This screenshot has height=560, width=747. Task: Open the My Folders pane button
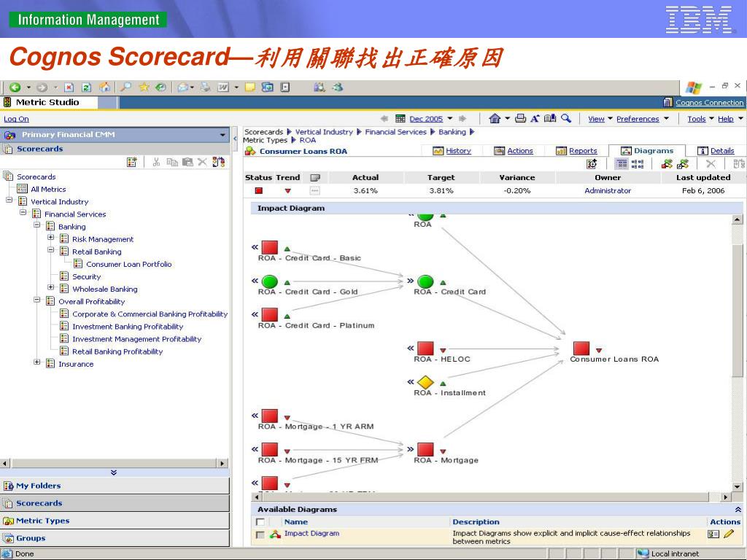[115, 486]
